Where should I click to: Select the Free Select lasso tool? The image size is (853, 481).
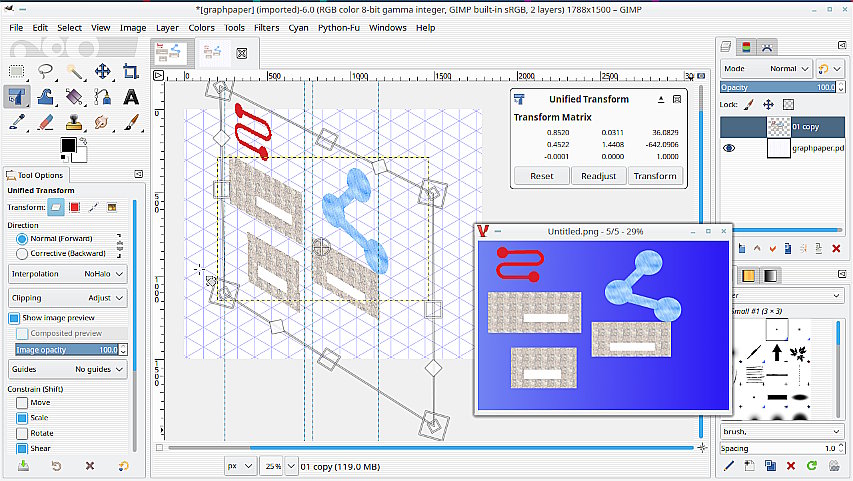[x=45, y=71]
